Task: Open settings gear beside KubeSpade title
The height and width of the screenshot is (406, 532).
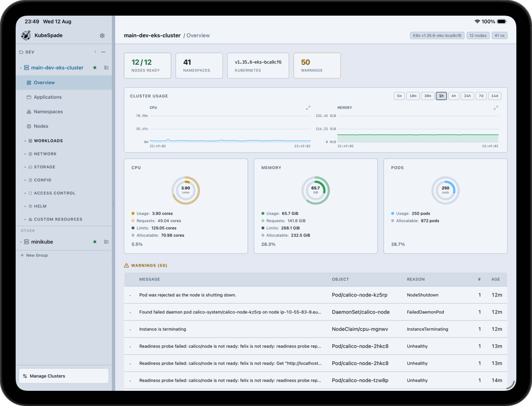Action: pyautogui.click(x=102, y=36)
